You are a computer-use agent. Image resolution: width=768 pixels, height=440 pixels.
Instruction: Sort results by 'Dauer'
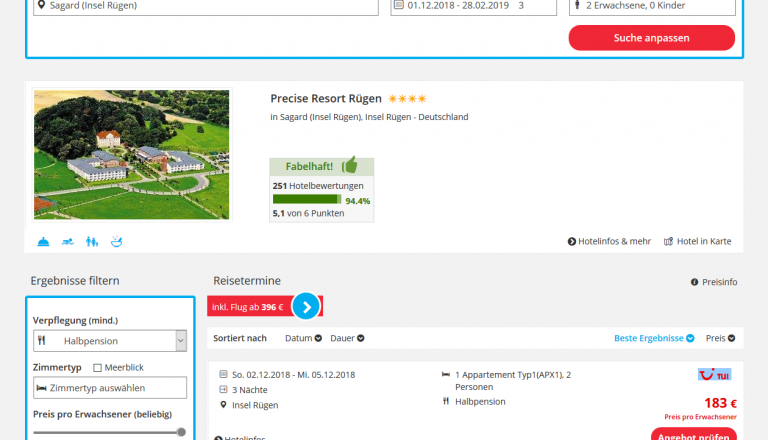[x=347, y=338]
